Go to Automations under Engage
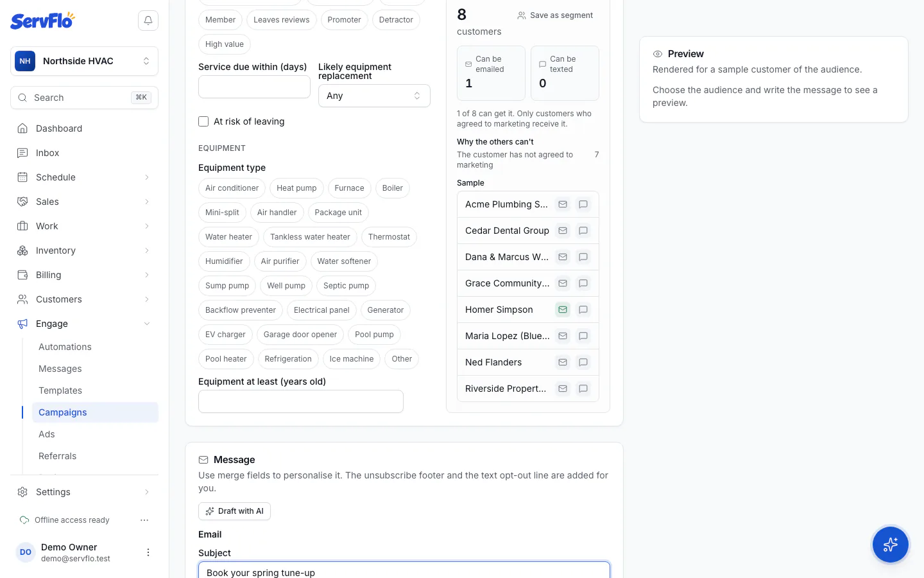 tap(95, 347)
